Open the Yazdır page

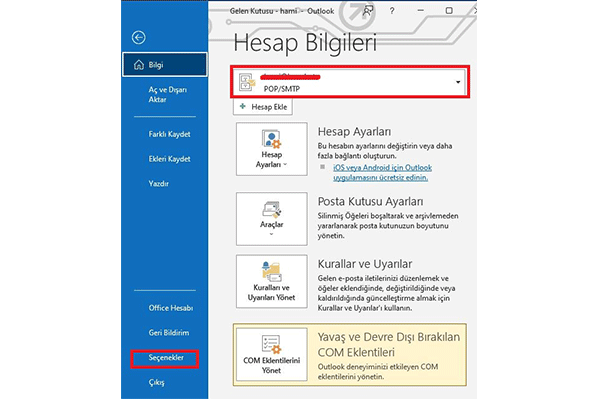158,184
